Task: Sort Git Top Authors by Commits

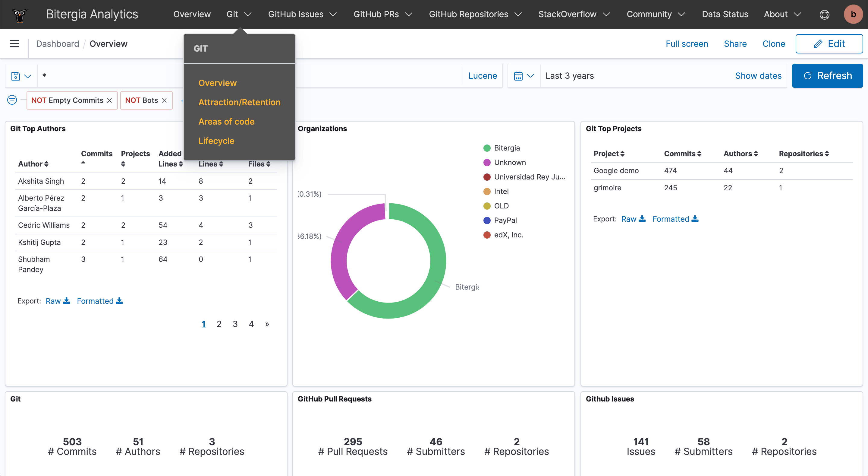Action: point(97,158)
